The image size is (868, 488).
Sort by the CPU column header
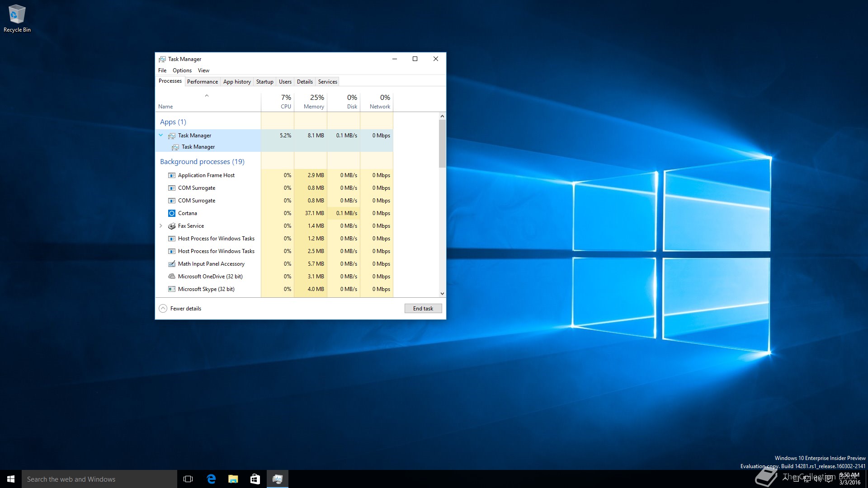point(278,102)
